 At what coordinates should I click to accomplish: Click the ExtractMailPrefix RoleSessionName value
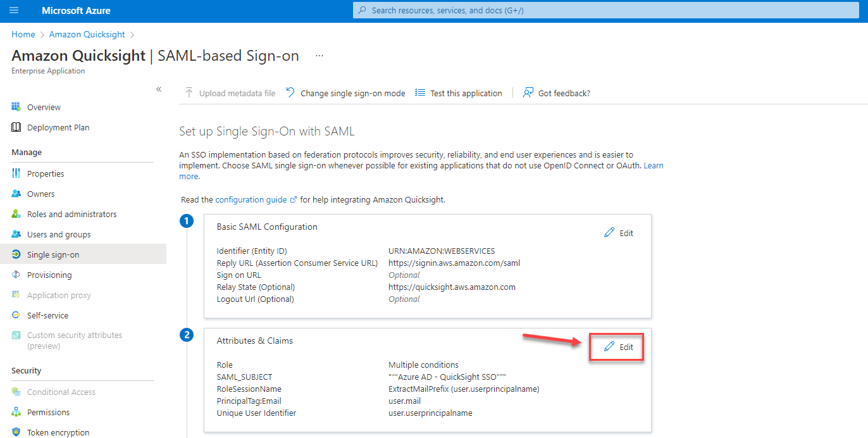coord(464,389)
